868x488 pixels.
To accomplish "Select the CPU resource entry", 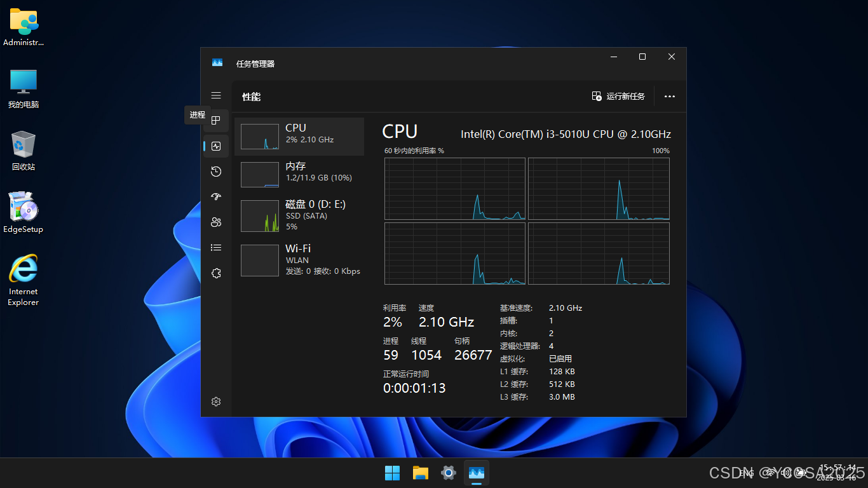I will 299,137.
